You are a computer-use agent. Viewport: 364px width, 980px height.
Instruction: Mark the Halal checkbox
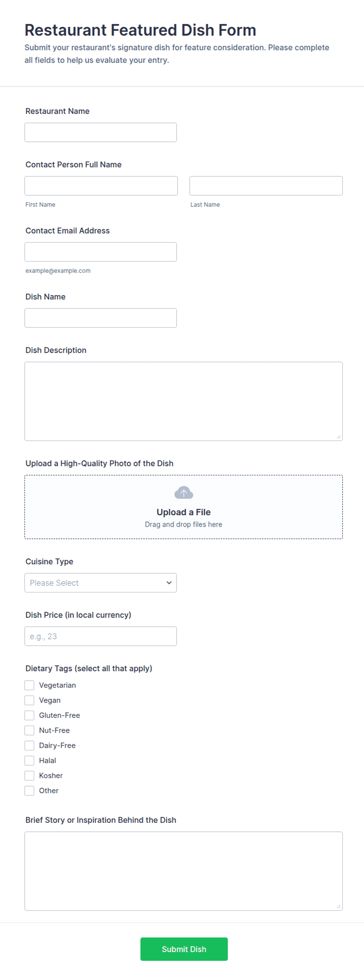29,761
